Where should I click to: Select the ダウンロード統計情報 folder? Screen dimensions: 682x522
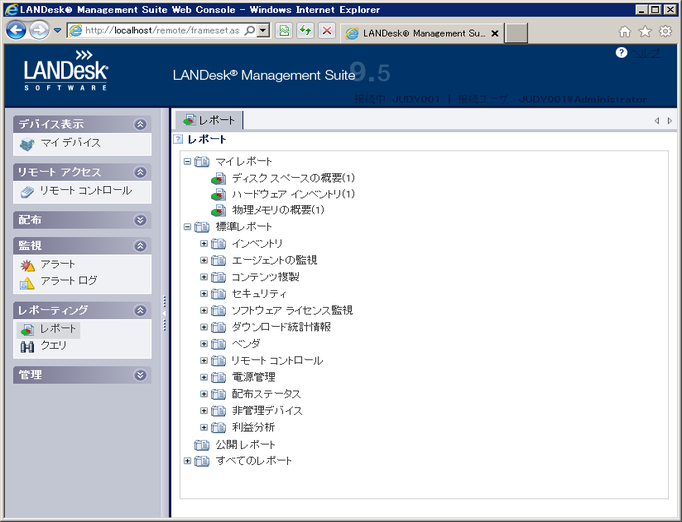281,327
